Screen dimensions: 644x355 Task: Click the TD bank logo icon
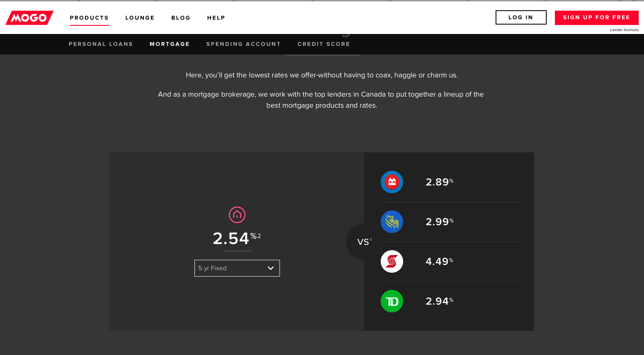[x=392, y=301]
